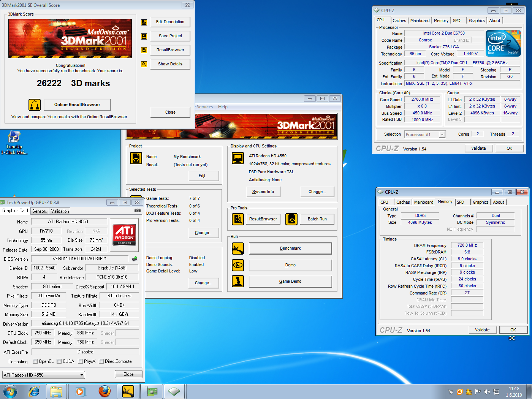Launch Internet Explorer from taskbar
The height and width of the screenshot is (399, 532).
[x=34, y=391]
